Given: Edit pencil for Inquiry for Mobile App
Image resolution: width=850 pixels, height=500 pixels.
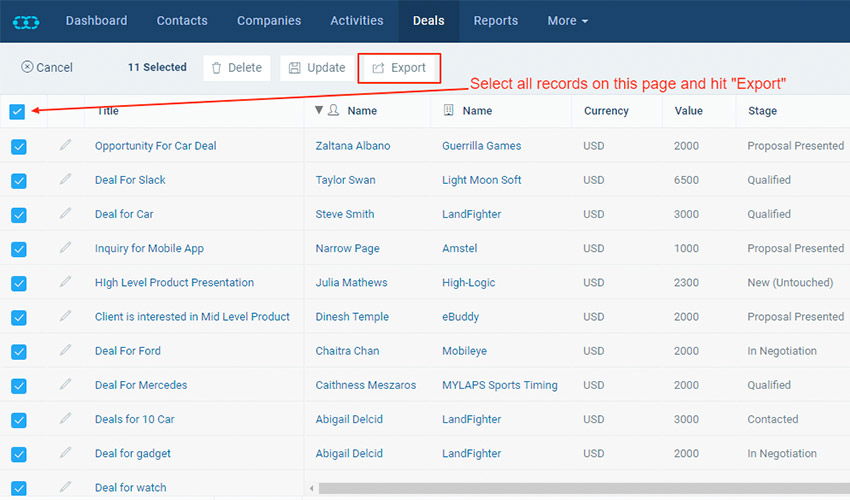Looking at the screenshot, I should [x=65, y=248].
